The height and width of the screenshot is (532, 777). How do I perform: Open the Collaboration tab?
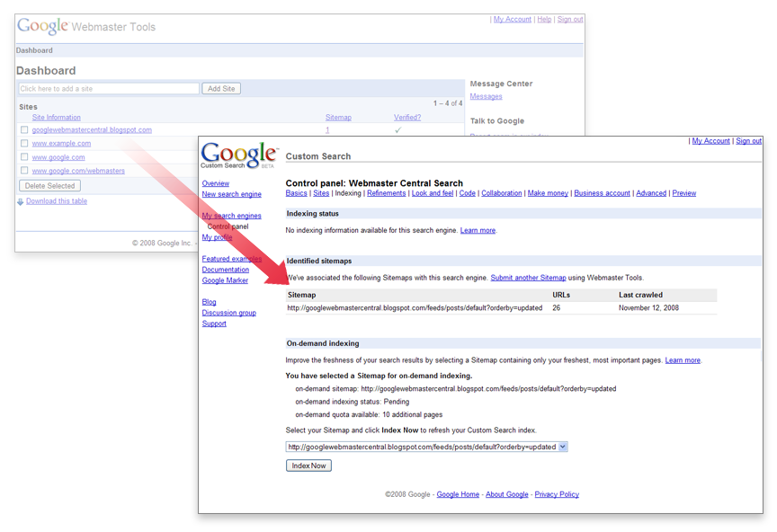(x=502, y=193)
